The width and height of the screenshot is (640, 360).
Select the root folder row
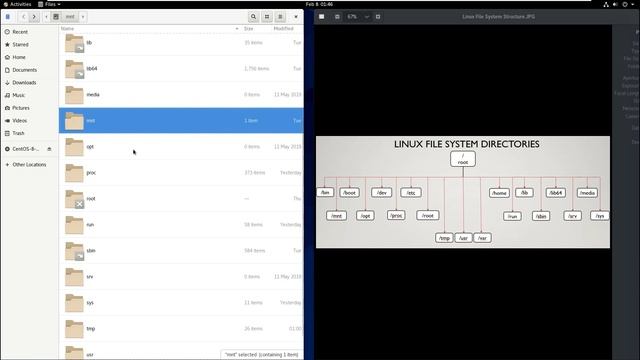click(x=181, y=199)
